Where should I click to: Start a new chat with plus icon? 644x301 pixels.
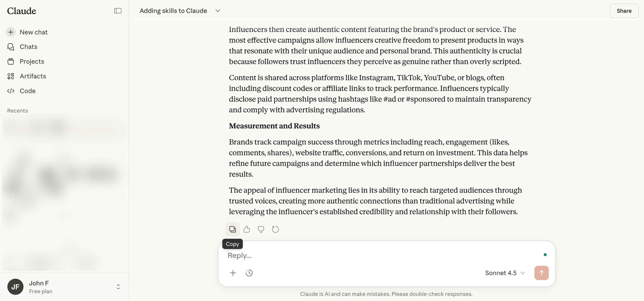(11, 32)
